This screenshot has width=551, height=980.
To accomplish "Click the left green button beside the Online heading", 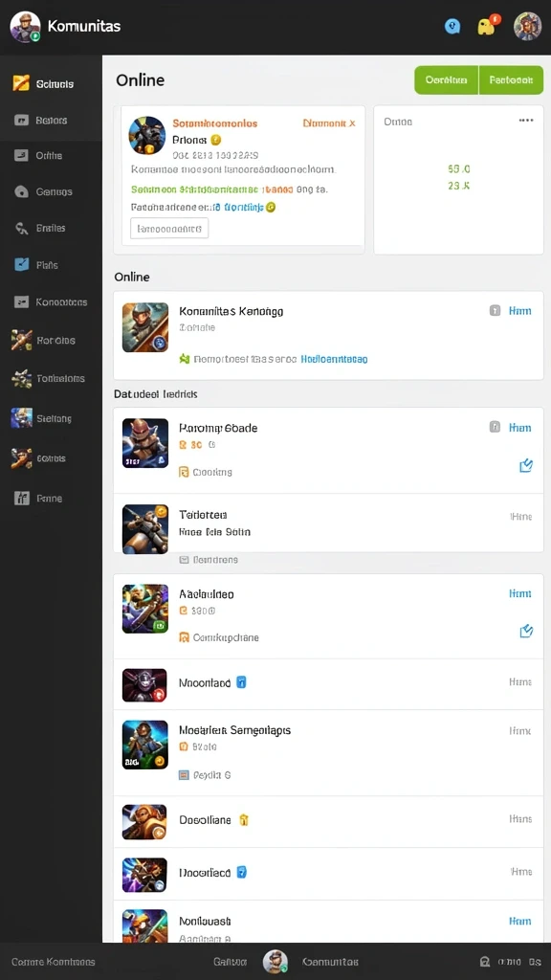I will (446, 80).
